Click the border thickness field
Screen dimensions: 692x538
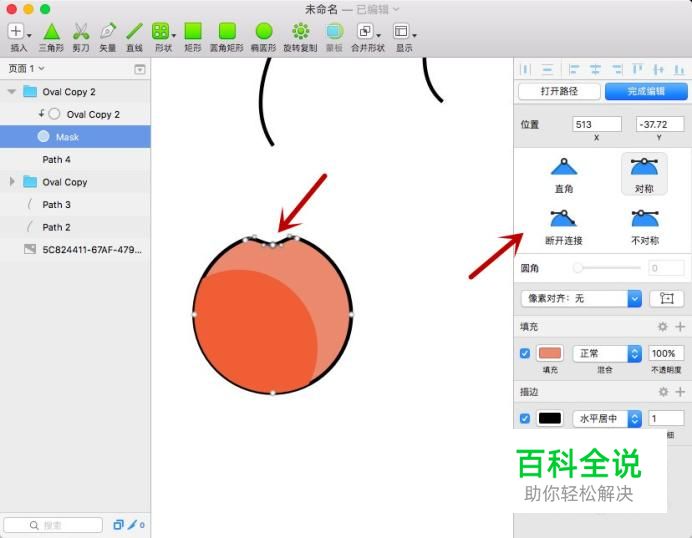(666, 418)
